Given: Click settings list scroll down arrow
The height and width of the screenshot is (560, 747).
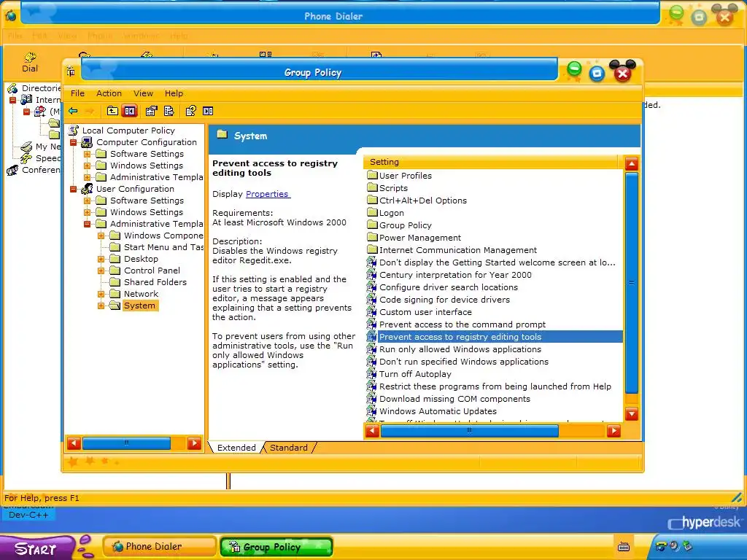Looking at the screenshot, I should click(632, 414).
